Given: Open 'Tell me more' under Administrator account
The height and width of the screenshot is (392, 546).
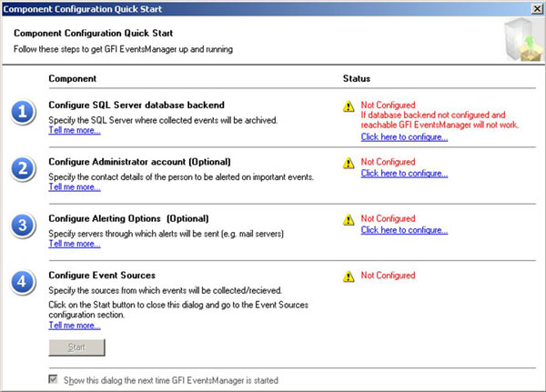Looking at the screenshot, I should (x=75, y=187).
